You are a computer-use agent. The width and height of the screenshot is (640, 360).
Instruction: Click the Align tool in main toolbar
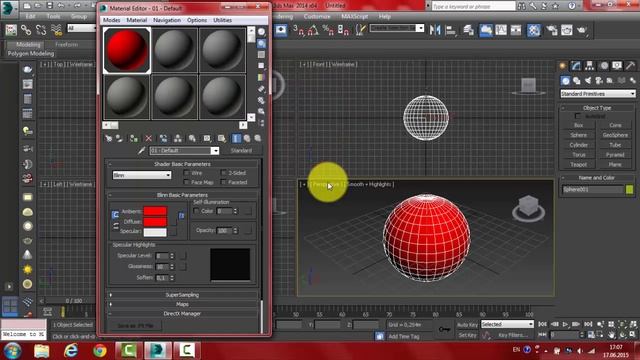tap(451, 30)
